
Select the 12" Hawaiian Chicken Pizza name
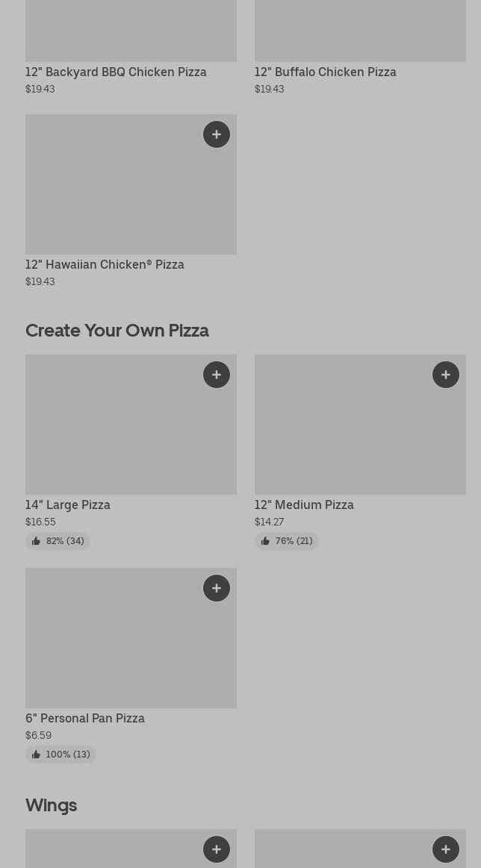(x=105, y=264)
